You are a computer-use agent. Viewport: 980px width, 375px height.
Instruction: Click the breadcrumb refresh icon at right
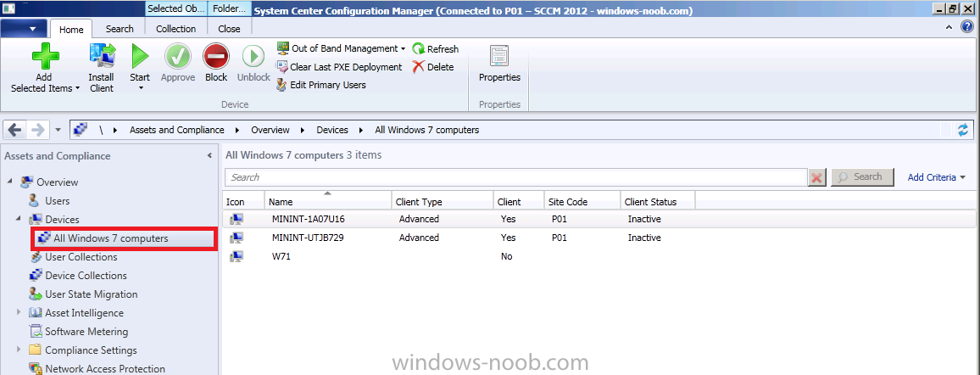(963, 130)
